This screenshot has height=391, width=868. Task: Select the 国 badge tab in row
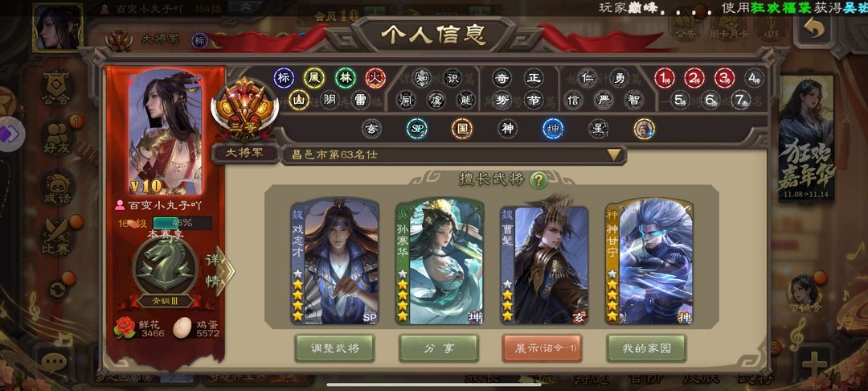click(x=461, y=129)
